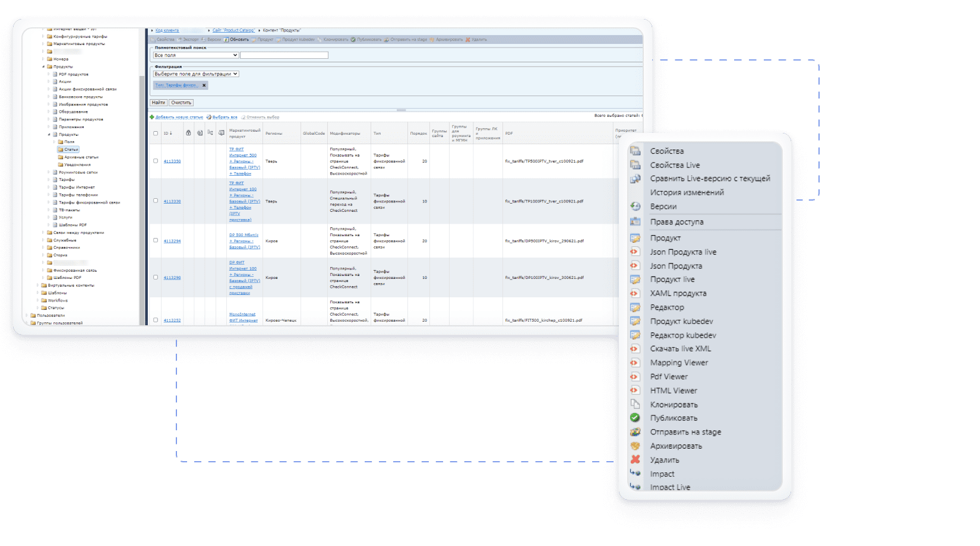Click the red Удалить cross icon in context menu

pyautogui.click(x=635, y=459)
